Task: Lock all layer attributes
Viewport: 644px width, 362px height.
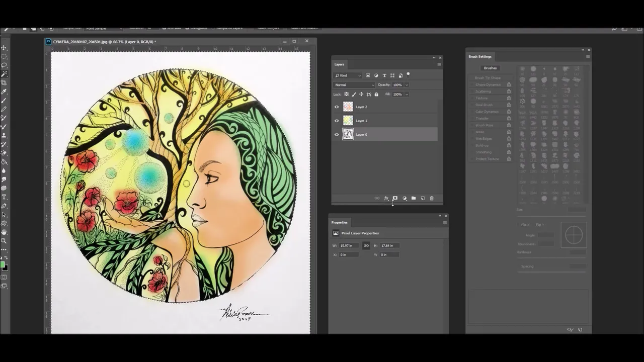Action: coord(376,94)
